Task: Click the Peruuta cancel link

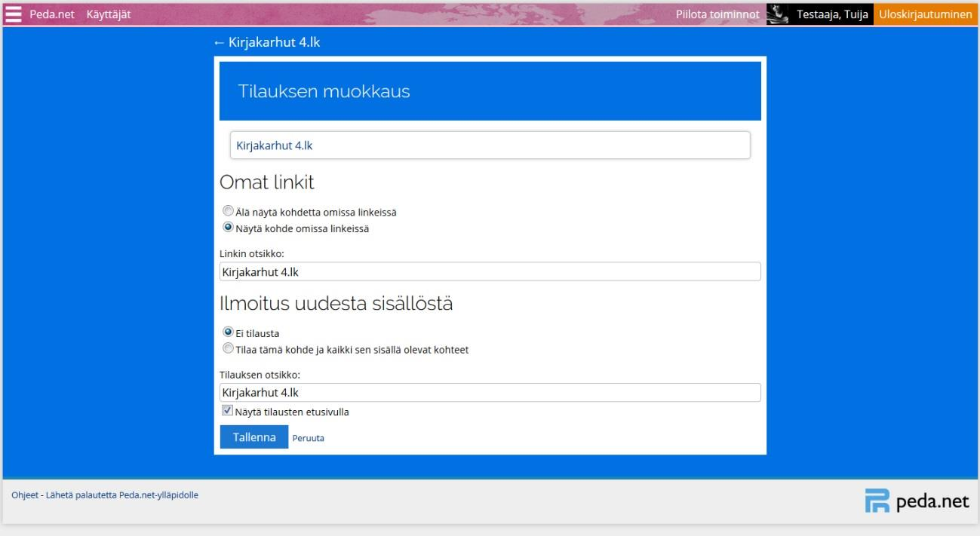Action: coord(308,437)
